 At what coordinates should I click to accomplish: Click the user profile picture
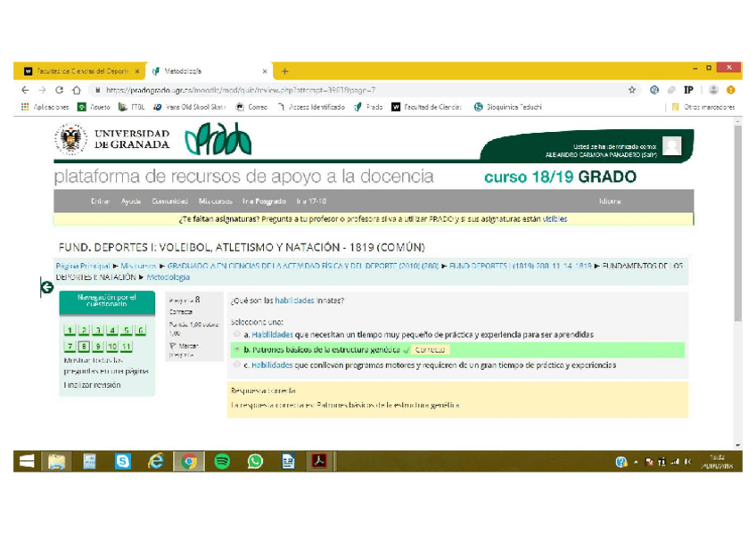point(671,146)
